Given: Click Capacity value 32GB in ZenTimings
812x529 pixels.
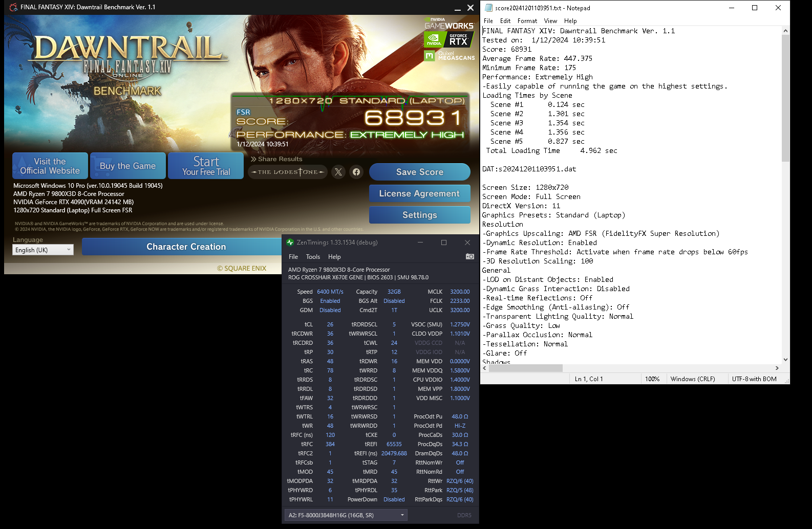Looking at the screenshot, I should [394, 292].
